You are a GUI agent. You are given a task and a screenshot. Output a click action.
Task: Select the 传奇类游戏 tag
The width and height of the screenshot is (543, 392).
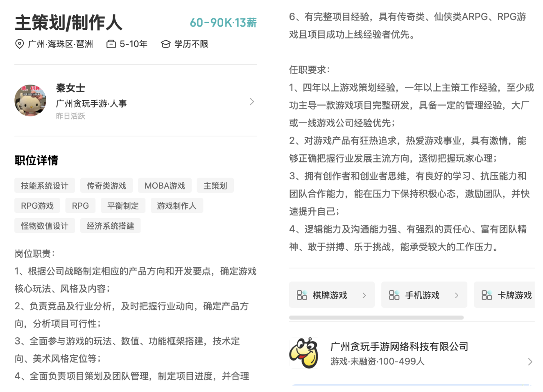point(106,186)
